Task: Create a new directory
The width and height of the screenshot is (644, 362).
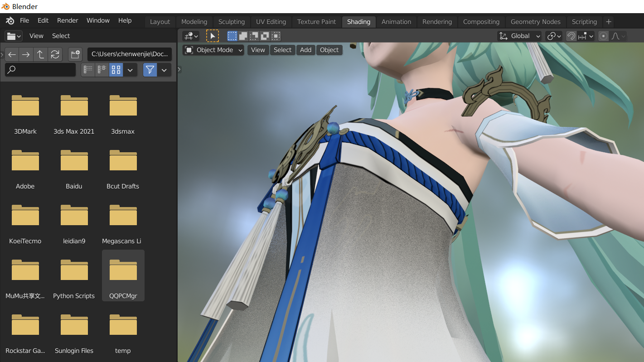Action: point(75,55)
